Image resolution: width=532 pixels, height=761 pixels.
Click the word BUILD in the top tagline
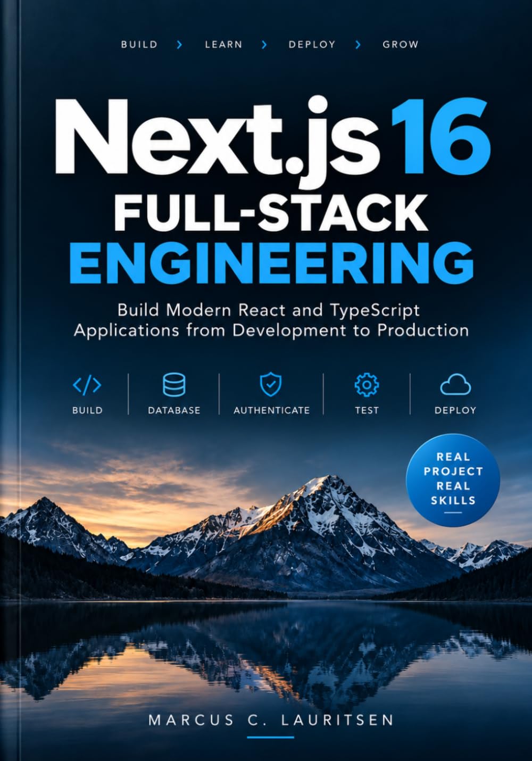139,45
